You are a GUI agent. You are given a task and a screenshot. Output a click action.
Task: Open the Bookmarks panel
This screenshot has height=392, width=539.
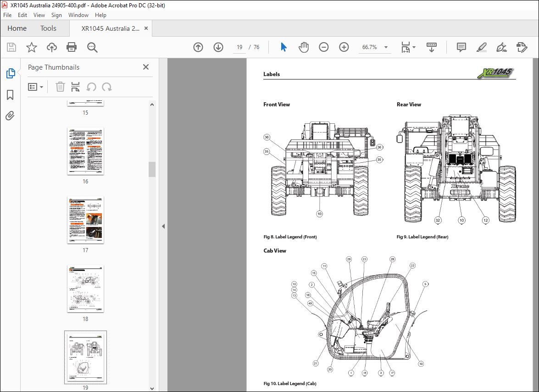10,95
